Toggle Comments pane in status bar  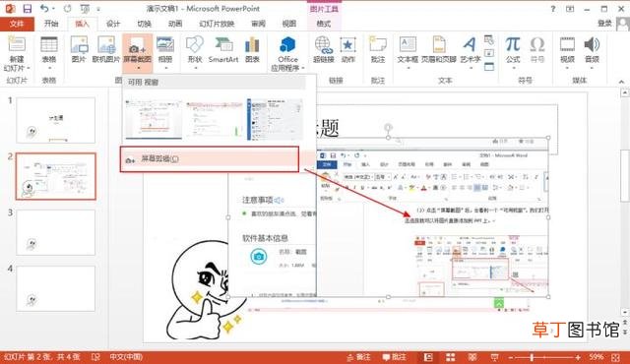coord(394,357)
